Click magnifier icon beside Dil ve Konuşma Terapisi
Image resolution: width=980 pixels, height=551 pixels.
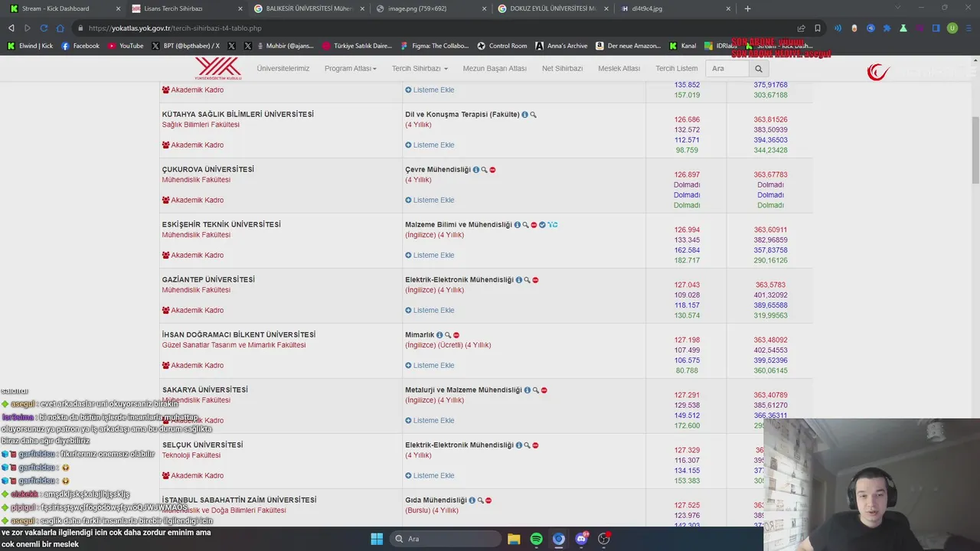coord(534,115)
